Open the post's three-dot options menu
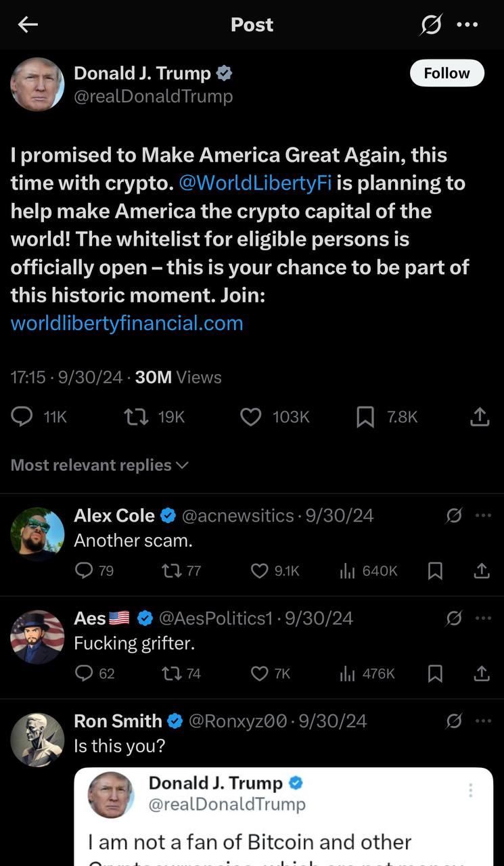This screenshot has width=504, height=866. (467, 25)
